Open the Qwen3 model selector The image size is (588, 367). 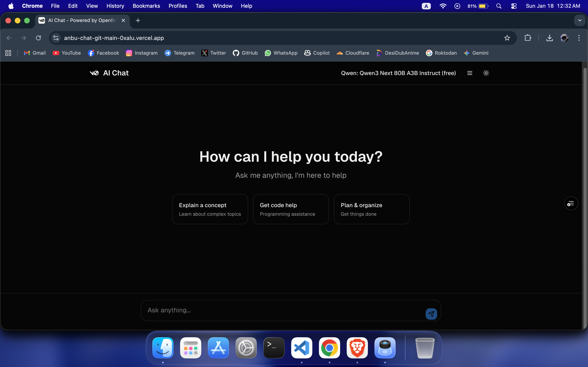pos(398,73)
